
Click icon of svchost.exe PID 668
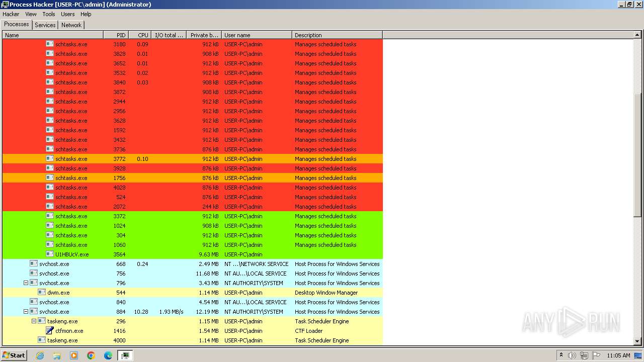34,264
